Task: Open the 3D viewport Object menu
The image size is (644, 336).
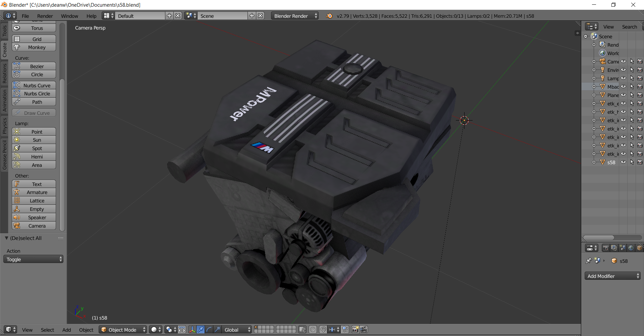Action: click(x=86, y=330)
